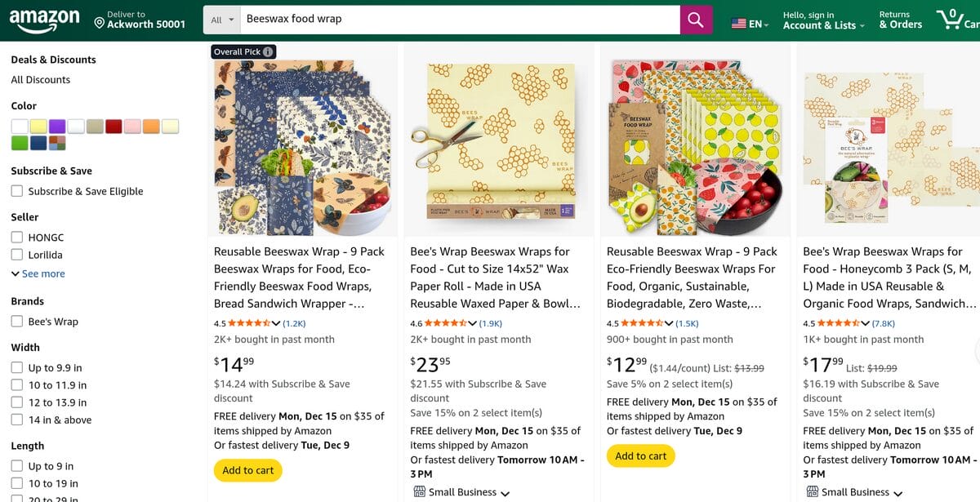Go to Returns & Orders
Screen dimensions: 980x502
(899, 19)
